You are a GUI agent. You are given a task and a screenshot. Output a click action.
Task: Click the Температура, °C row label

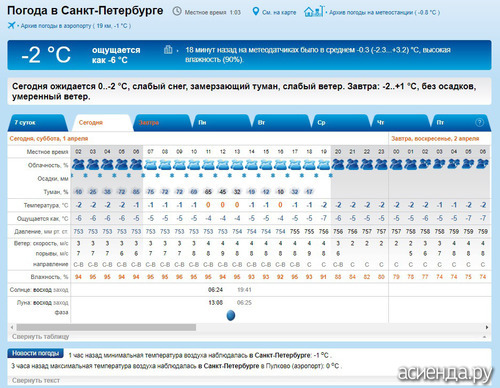(46, 205)
